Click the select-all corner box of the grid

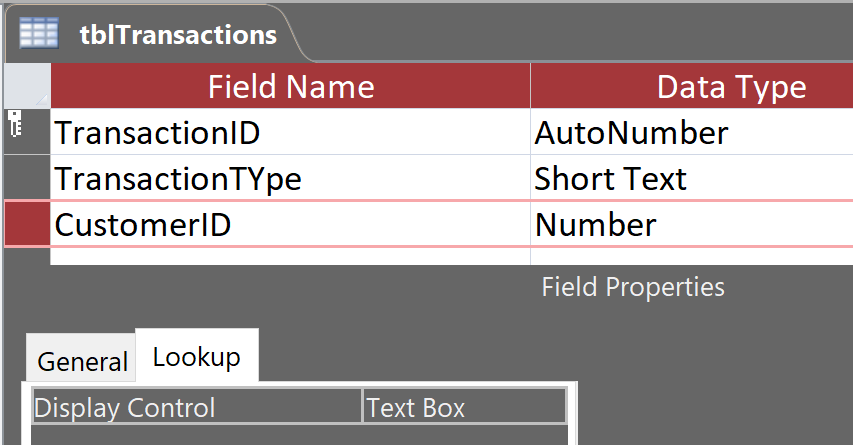26,87
